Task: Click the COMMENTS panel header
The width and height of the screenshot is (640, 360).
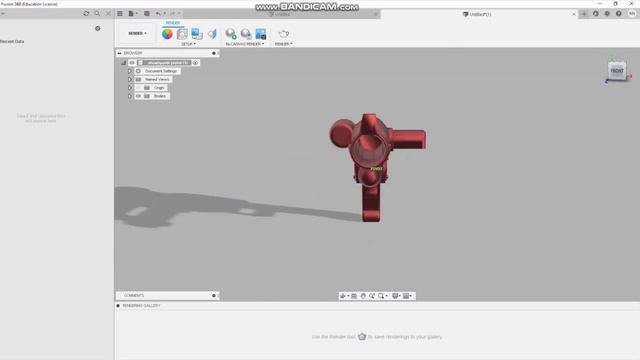Action: click(167, 296)
